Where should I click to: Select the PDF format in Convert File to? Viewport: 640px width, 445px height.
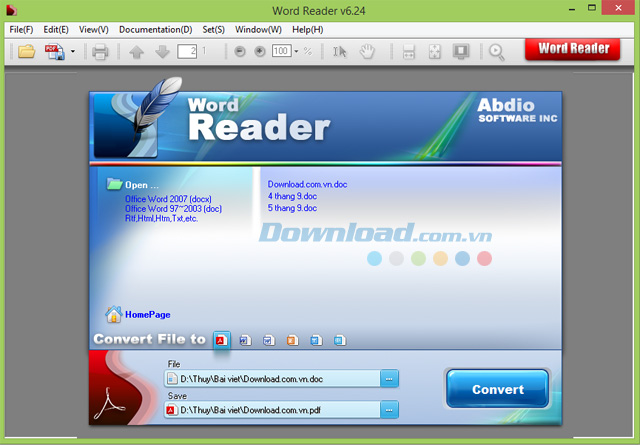[x=222, y=340]
